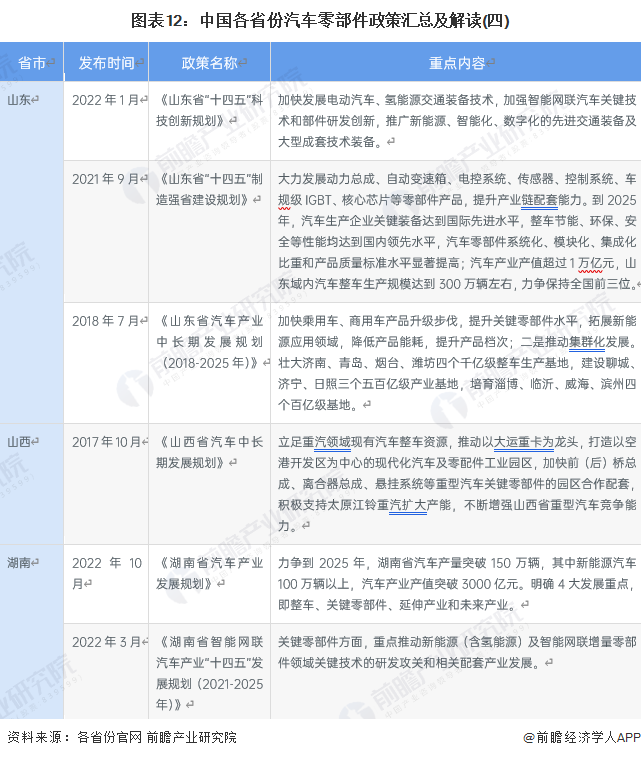Select the 山西 province cell
The height and width of the screenshot is (758, 641).
(22, 441)
